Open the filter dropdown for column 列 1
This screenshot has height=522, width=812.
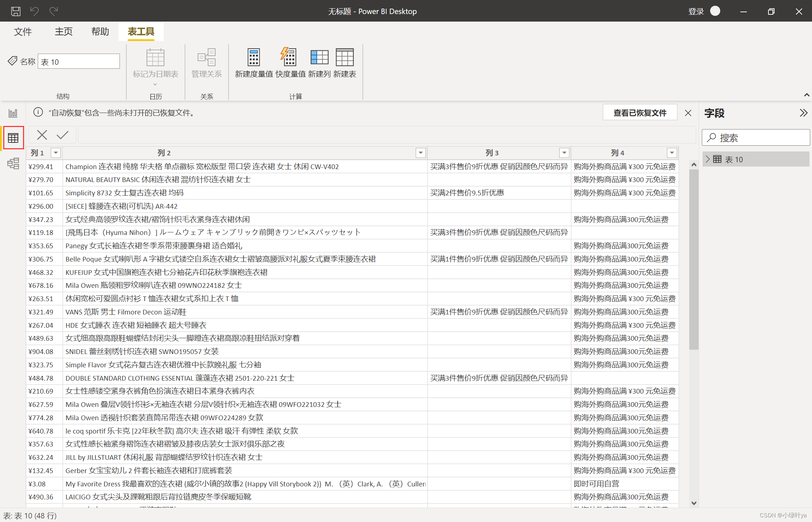click(x=56, y=153)
